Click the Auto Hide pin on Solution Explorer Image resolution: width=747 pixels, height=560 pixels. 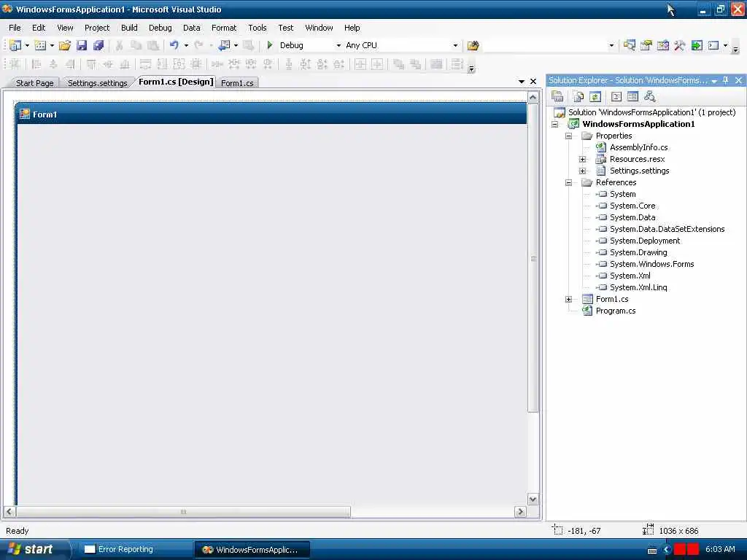pyautogui.click(x=726, y=80)
